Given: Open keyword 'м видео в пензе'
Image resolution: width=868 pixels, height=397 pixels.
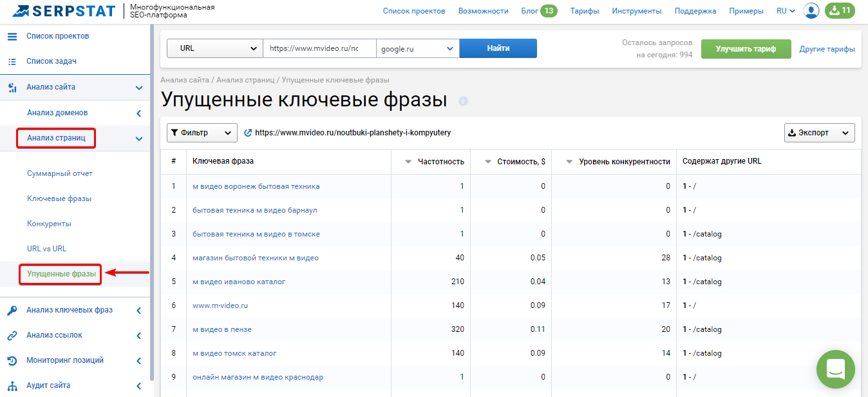Looking at the screenshot, I should [222, 329].
